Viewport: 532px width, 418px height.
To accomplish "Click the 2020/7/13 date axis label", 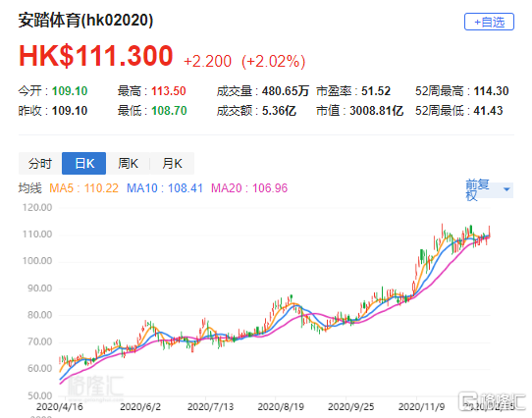I will point(211,406).
